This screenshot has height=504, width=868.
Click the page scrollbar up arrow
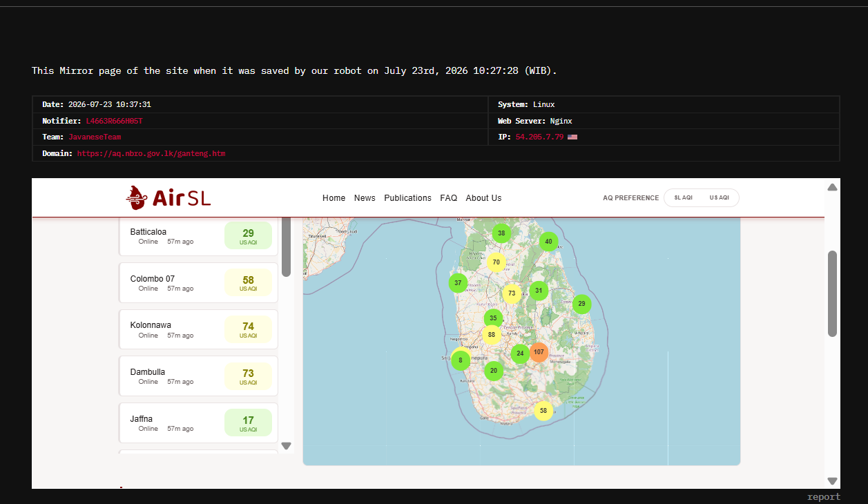point(832,187)
